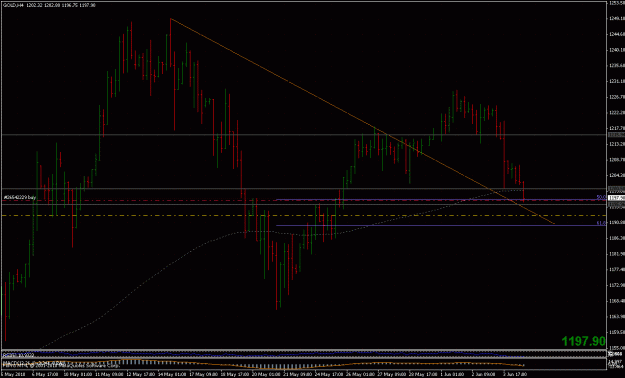
Task: Click the Fibonacci 50.0 level label
Action: pyautogui.click(x=601, y=197)
